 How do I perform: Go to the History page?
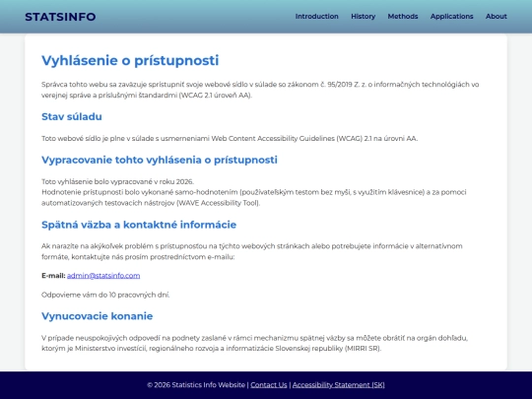pyautogui.click(x=363, y=17)
